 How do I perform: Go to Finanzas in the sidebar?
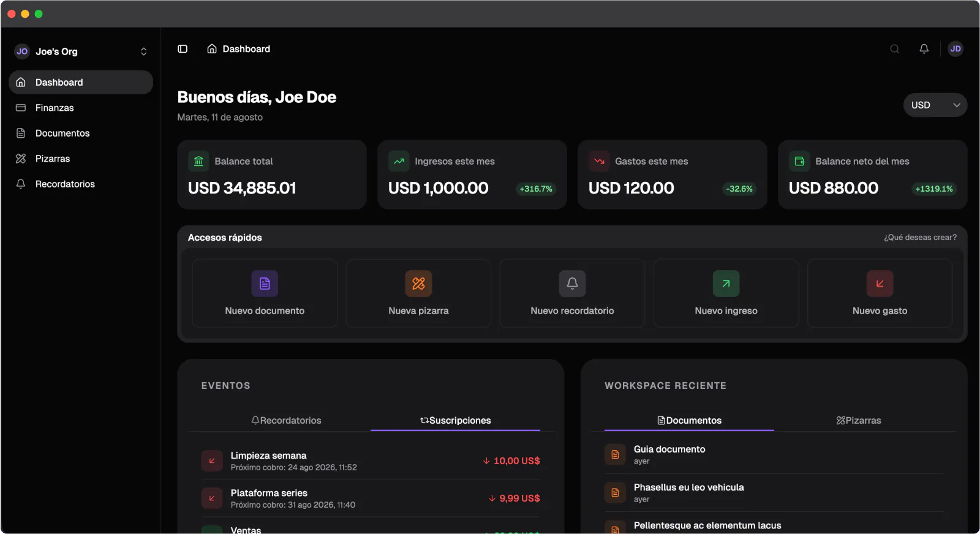[x=81, y=108]
